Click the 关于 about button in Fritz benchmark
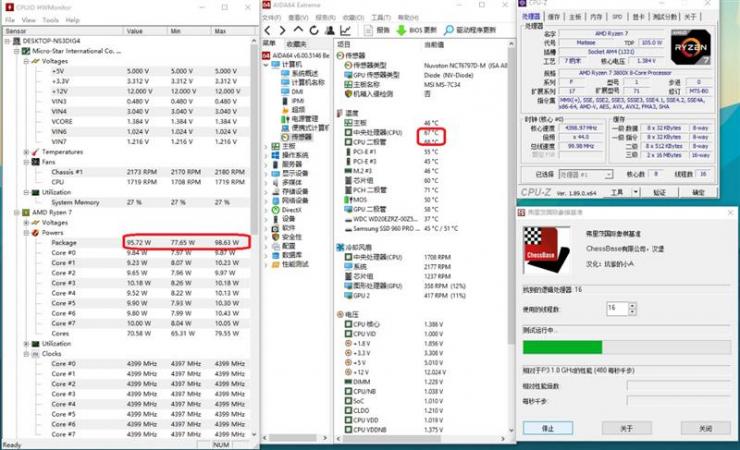The width and height of the screenshot is (740, 450). tap(627, 428)
